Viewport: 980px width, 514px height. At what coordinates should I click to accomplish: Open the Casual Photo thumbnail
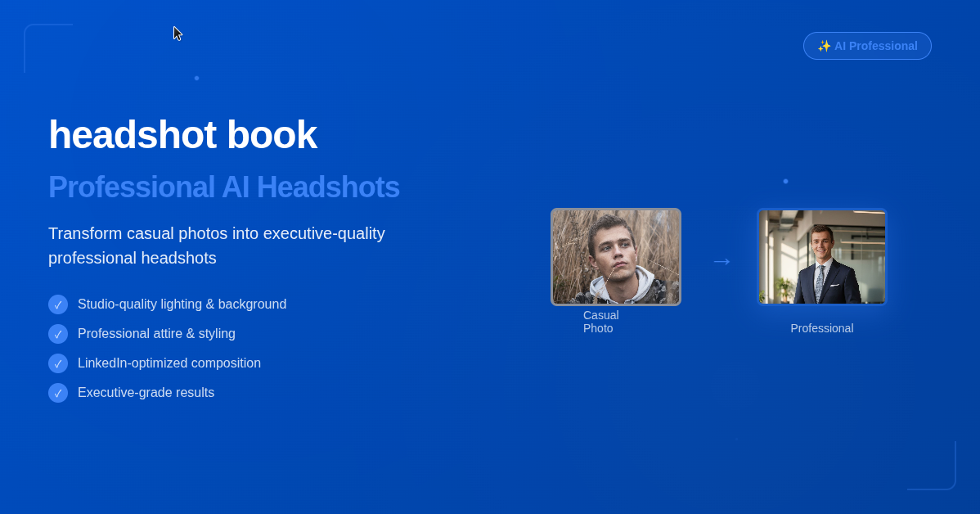tap(615, 256)
